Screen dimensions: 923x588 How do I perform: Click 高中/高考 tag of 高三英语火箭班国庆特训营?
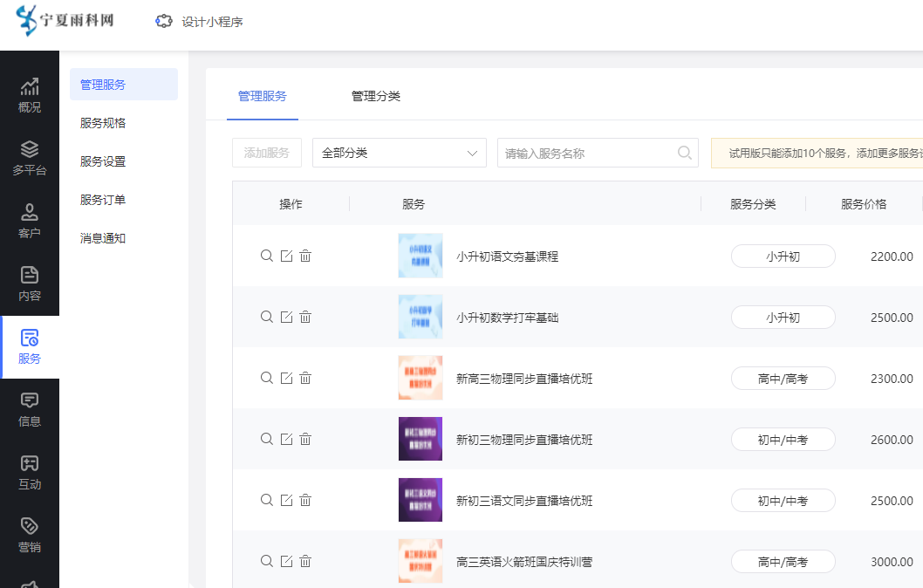[783, 562]
